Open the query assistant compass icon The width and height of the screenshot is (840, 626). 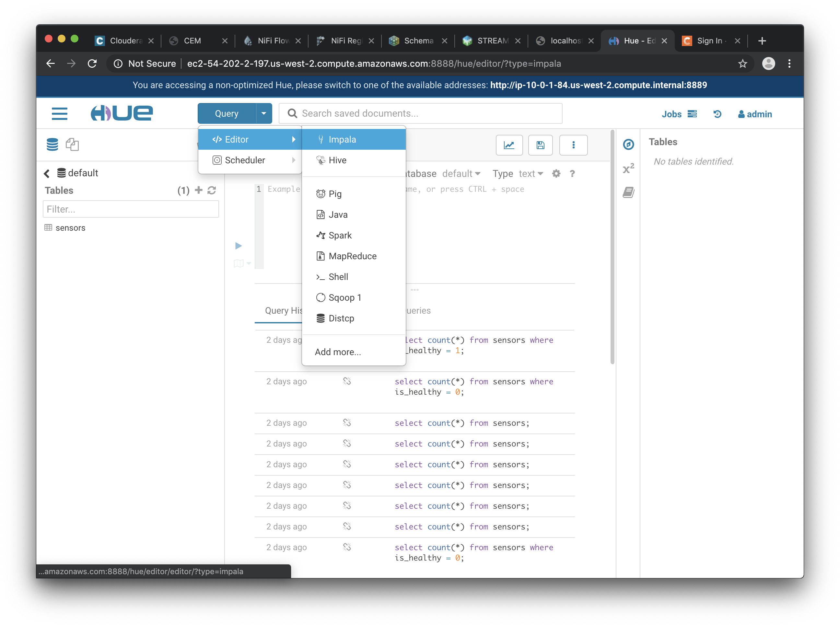(x=628, y=145)
